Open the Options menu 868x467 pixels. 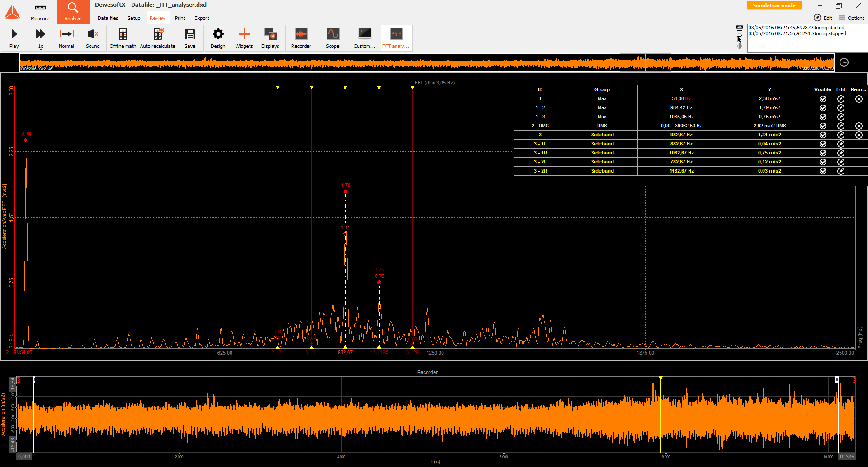tap(851, 18)
